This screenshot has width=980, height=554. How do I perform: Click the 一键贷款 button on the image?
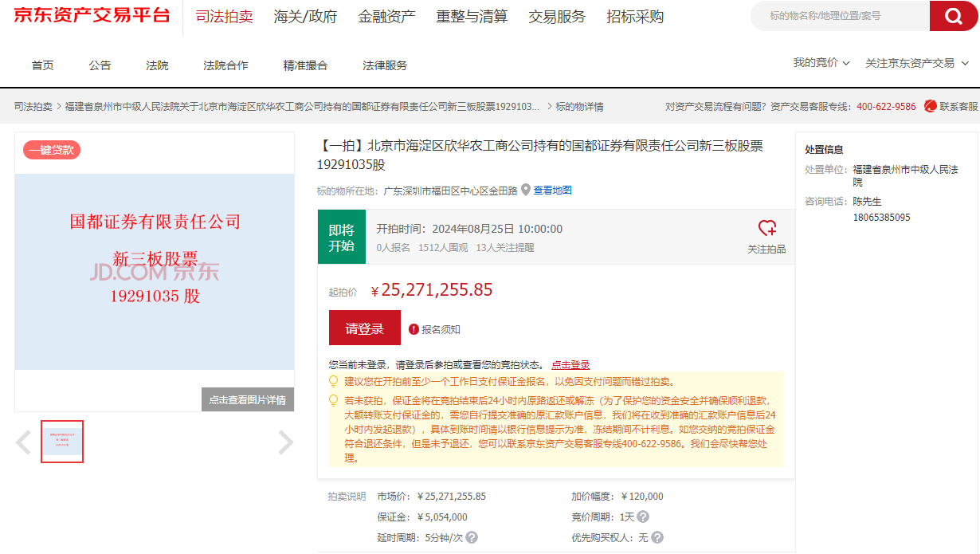[52, 150]
